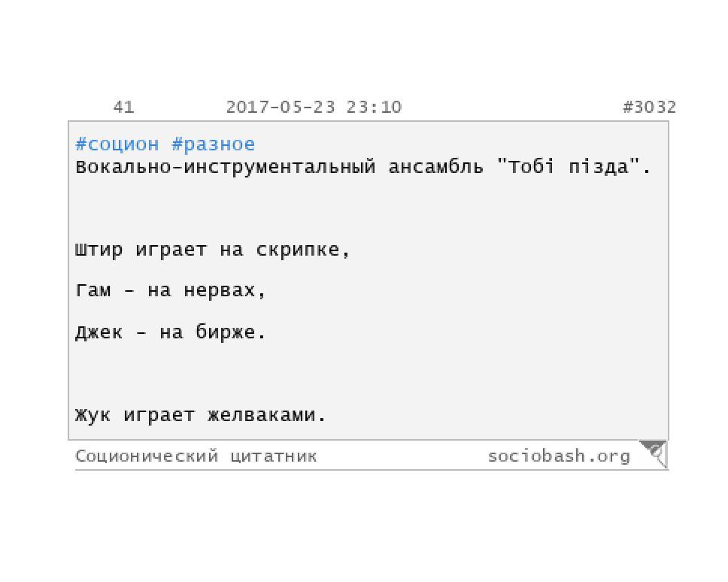Click the name Джек
Viewport: 728px width, 582px height.
[99, 332]
